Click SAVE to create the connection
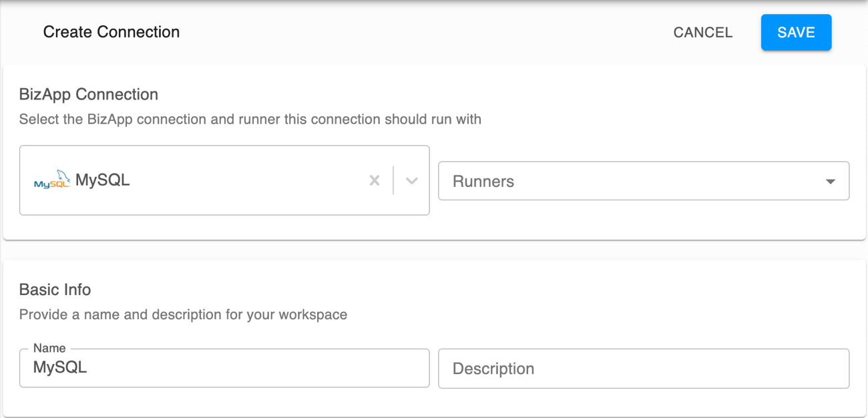The image size is (868, 418). (796, 32)
